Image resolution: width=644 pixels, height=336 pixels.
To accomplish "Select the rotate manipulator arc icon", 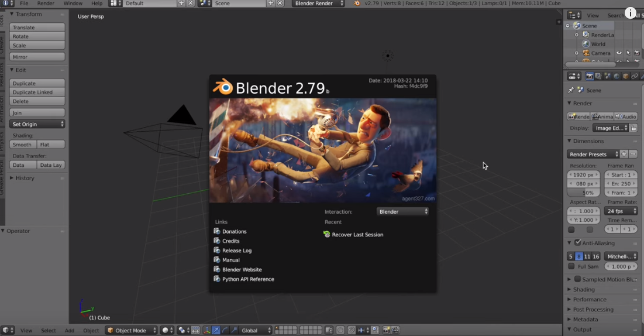I will point(225,330).
